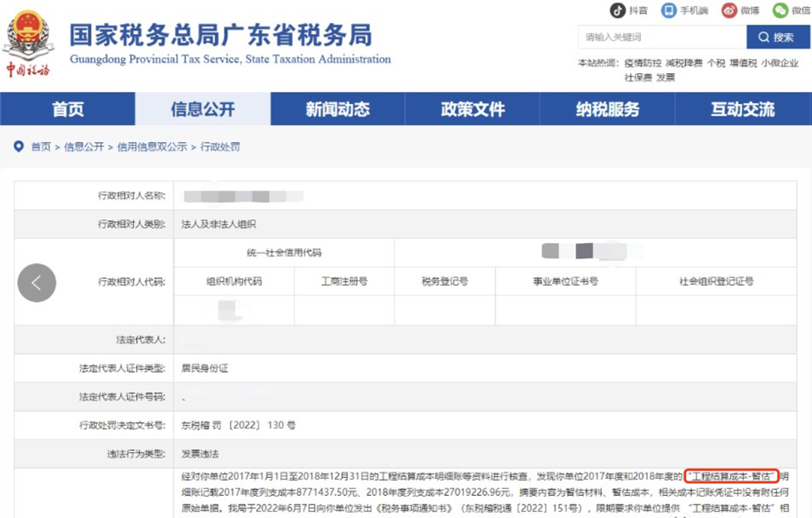Go to 政策文件 navigation tab
Image resolution: width=812 pixels, height=518 pixels.
pyautogui.click(x=473, y=110)
